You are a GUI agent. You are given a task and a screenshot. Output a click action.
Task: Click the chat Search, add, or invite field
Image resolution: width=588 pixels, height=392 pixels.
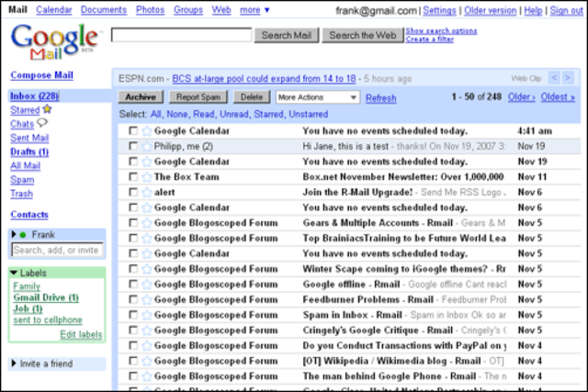tap(57, 250)
